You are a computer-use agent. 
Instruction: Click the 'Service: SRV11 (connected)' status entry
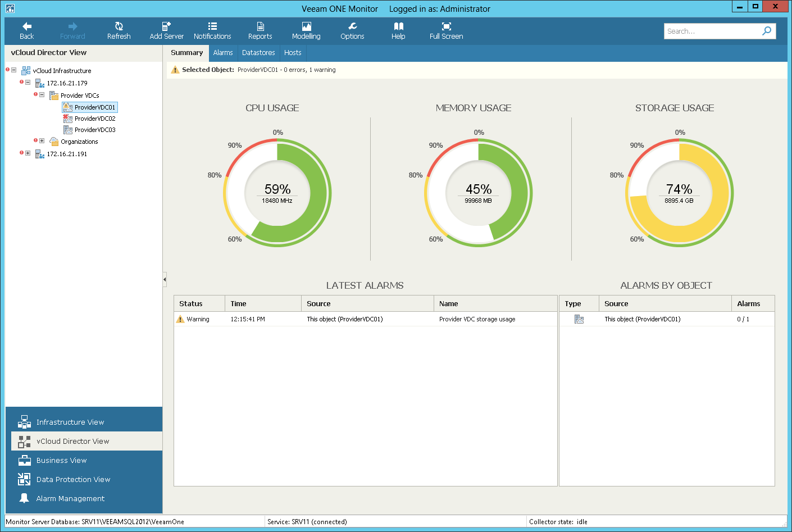pyautogui.click(x=307, y=522)
